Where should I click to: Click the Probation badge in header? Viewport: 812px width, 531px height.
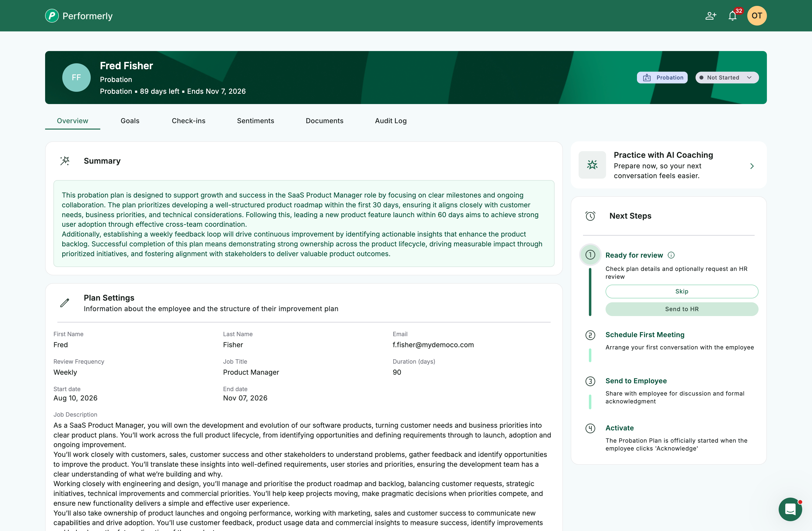(662, 78)
